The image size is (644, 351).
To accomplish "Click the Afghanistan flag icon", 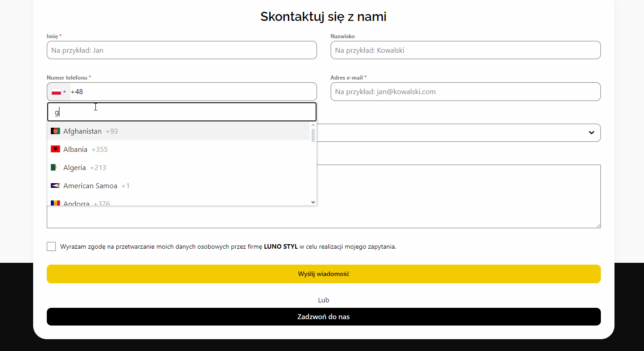I will tap(55, 131).
